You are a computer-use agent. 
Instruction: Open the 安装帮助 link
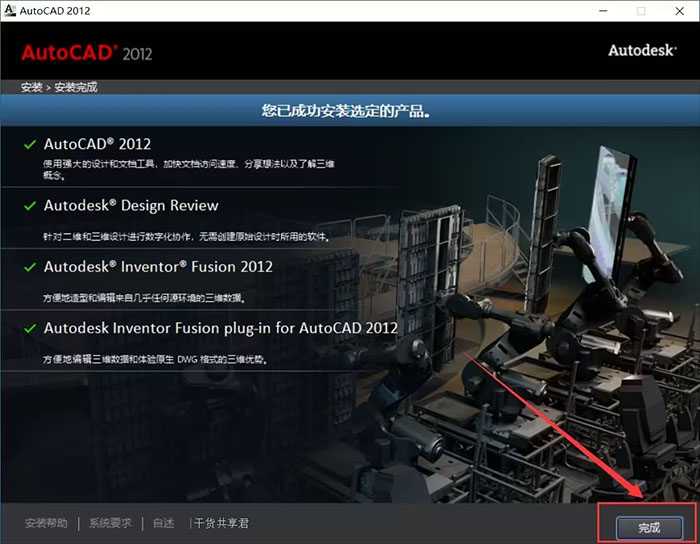click(x=46, y=523)
